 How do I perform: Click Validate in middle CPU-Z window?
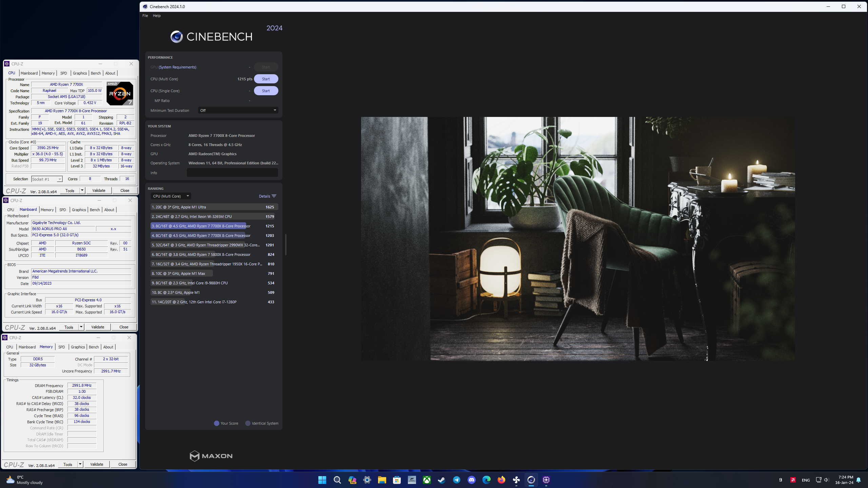click(x=98, y=327)
